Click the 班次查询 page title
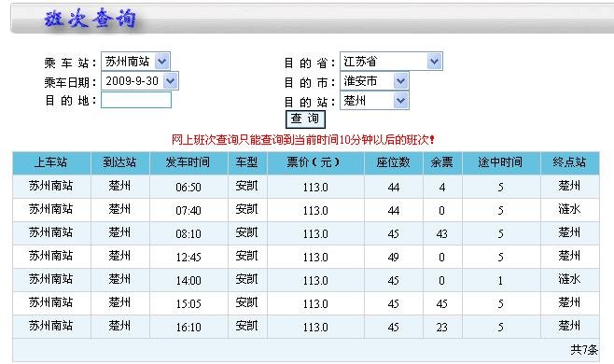 pos(91,19)
